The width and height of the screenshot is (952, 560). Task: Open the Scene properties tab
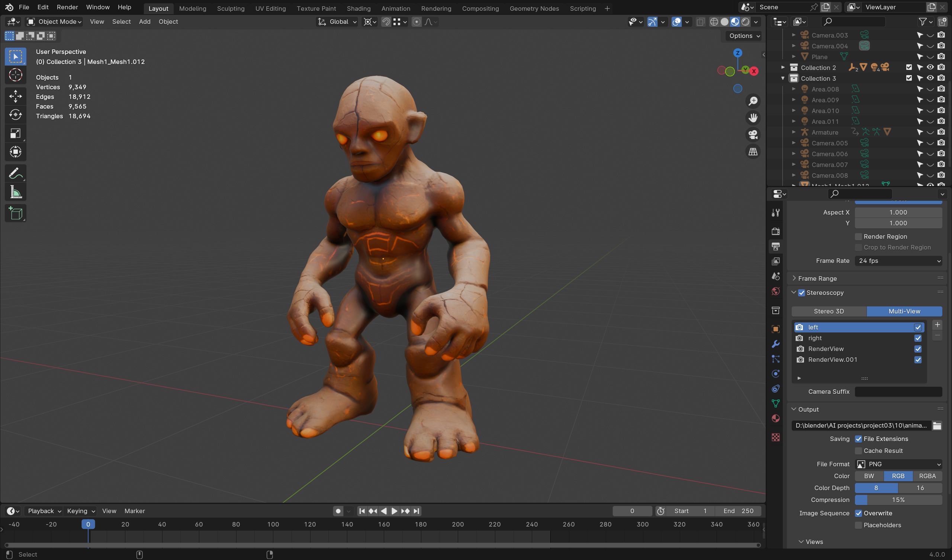tap(776, 276)
